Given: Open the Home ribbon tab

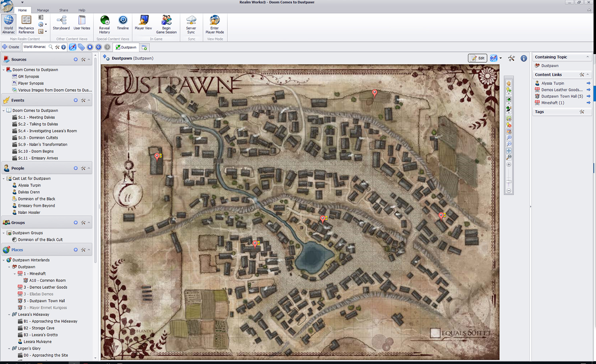Looking at the screenshot, I should click(x=23, y=10).
